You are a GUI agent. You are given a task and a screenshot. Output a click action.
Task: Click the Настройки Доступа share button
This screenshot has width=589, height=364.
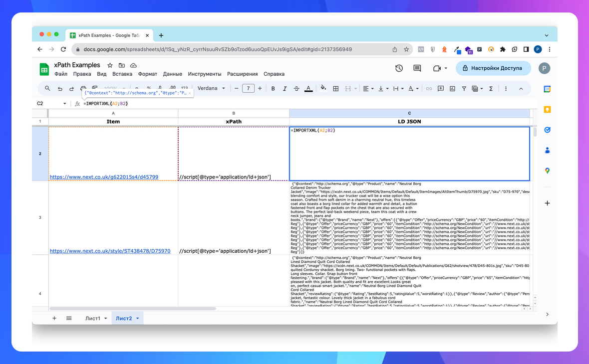click(492, 68)
